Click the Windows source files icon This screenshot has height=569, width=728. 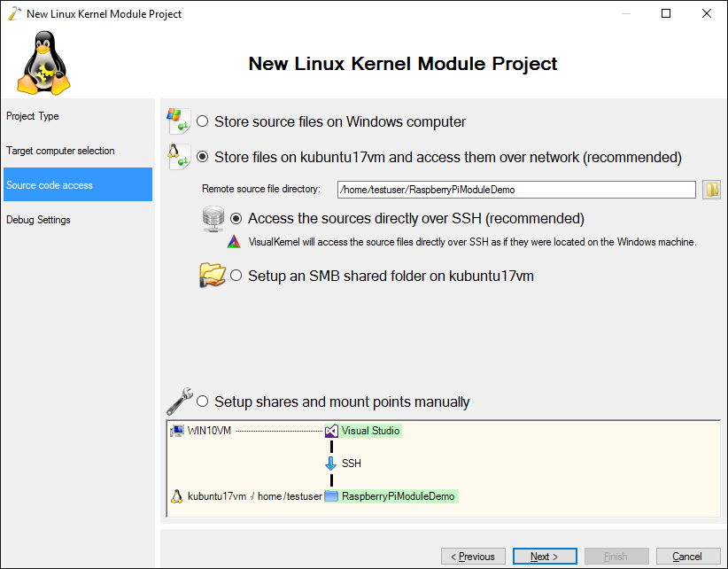click(178, 121)
